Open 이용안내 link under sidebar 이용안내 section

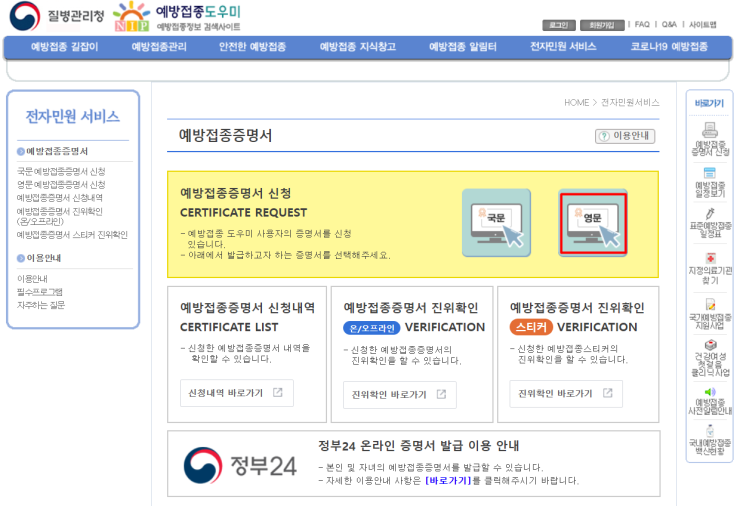click(x=32, y=279)
